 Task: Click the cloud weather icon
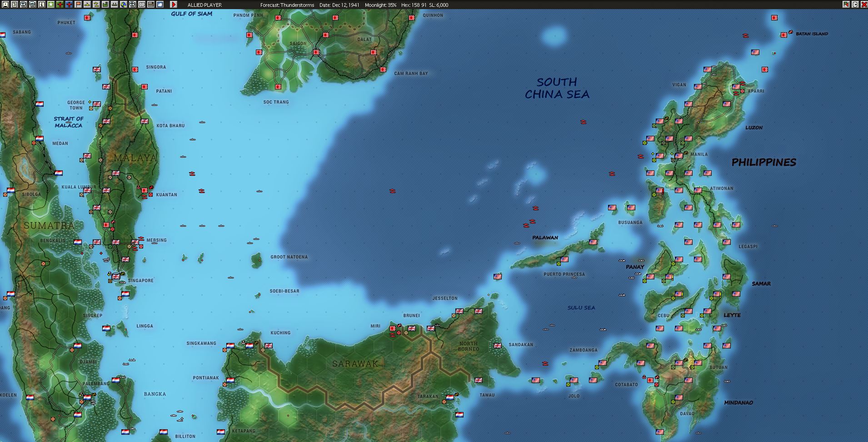point(160,5)
